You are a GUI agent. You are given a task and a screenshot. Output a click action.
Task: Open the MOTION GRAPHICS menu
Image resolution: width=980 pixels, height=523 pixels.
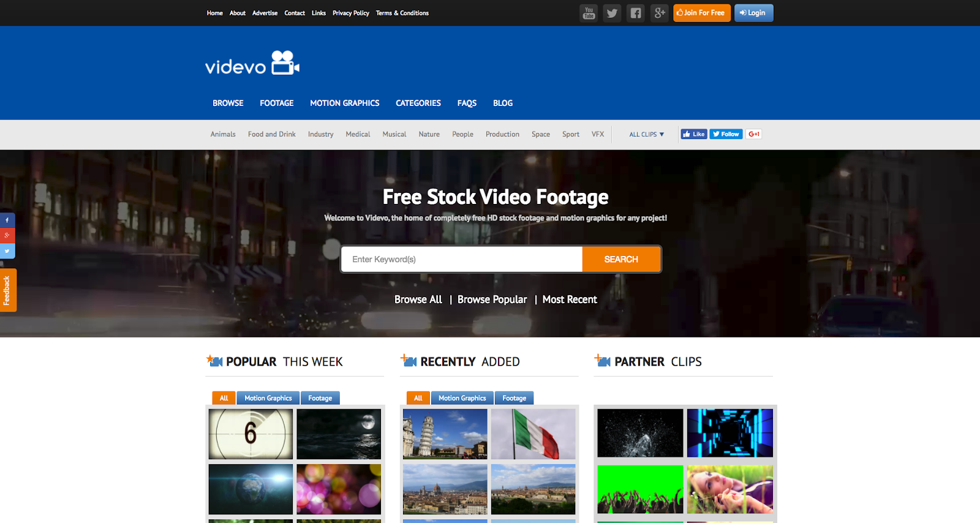point(345,103)
